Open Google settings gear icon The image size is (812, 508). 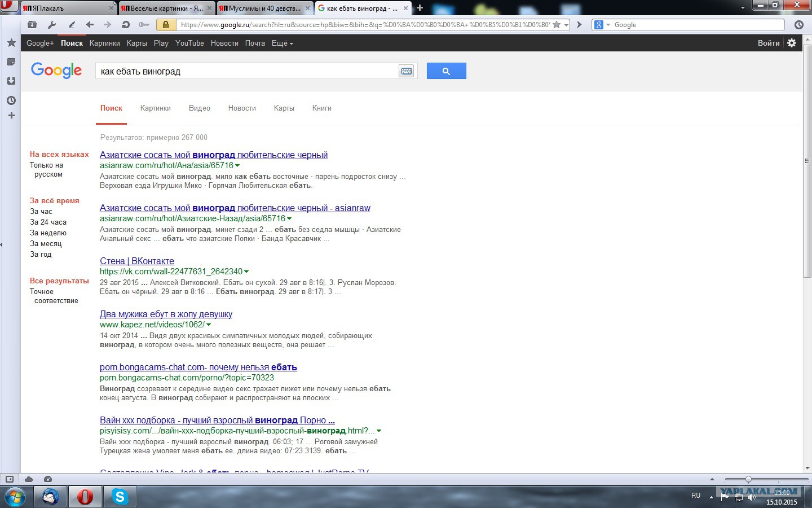[792, 43]
